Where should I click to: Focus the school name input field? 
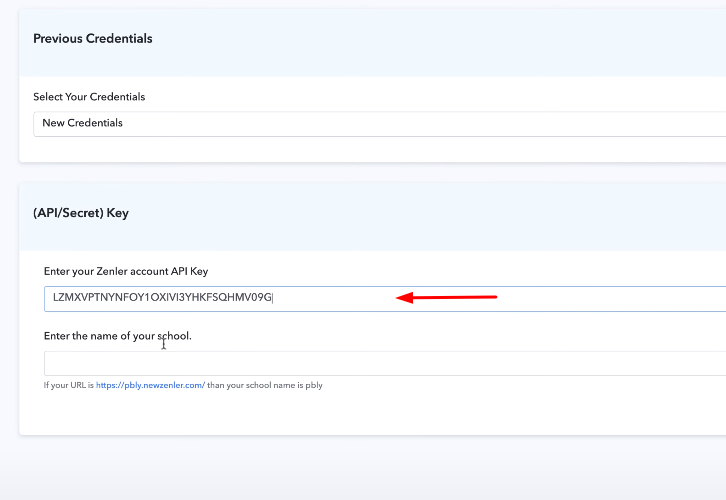(385, 363)
